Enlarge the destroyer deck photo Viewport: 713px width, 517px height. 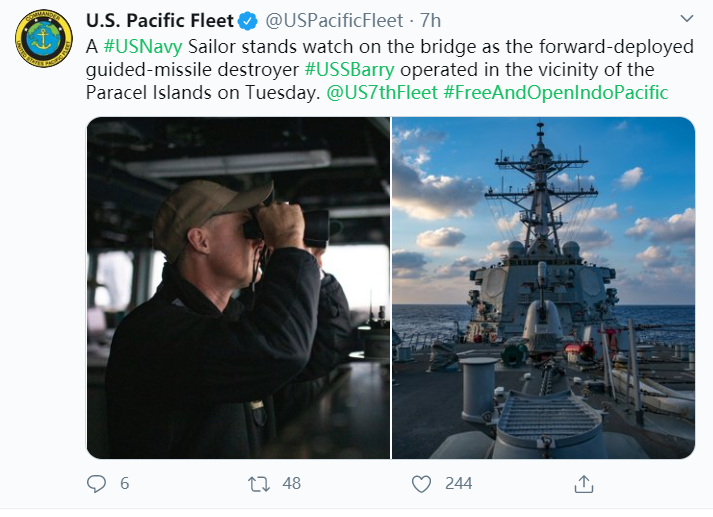coord(543,288)
